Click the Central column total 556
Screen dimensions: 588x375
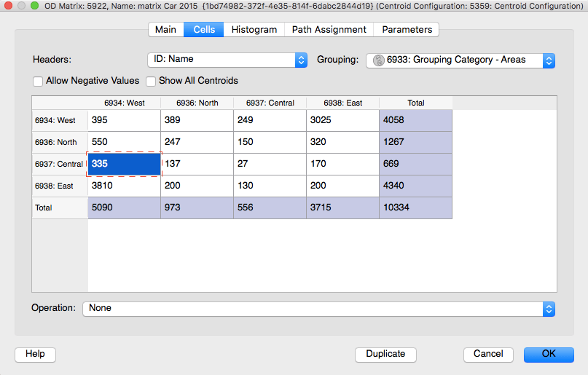point(270,208)
